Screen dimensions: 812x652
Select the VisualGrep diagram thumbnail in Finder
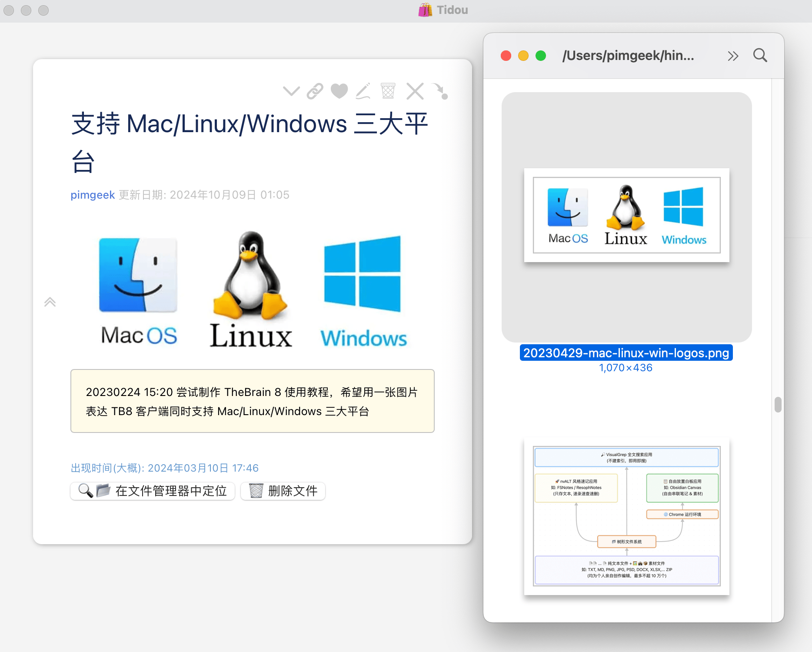point(627,516)
